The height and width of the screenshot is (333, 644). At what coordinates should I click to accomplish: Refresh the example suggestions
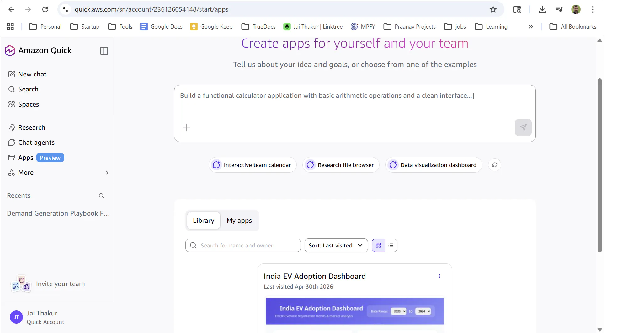495,165
